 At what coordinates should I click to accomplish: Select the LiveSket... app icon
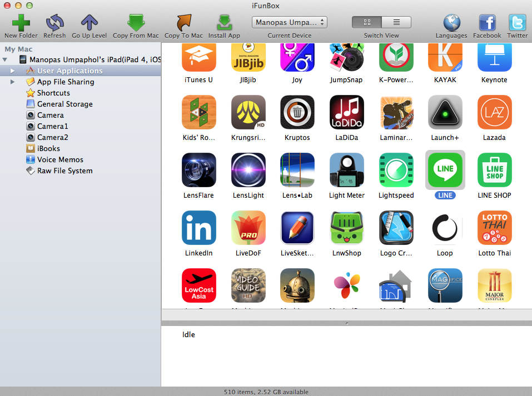click(297, 228)
